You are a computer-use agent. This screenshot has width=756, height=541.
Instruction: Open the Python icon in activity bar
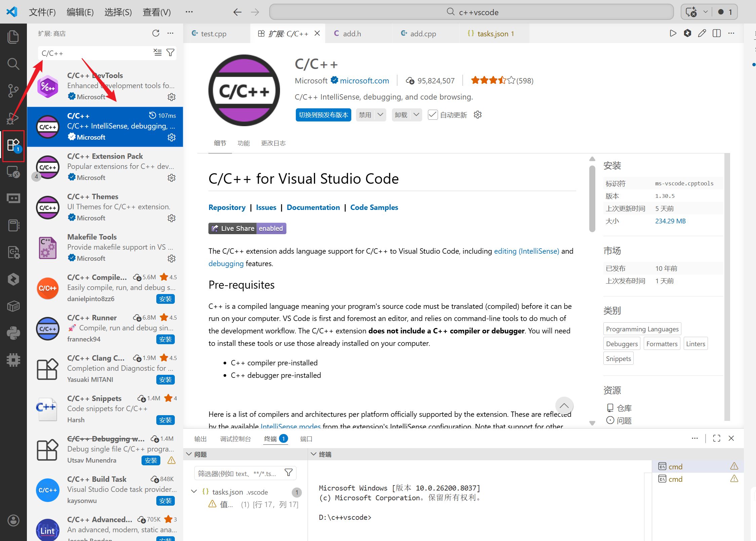13,333
